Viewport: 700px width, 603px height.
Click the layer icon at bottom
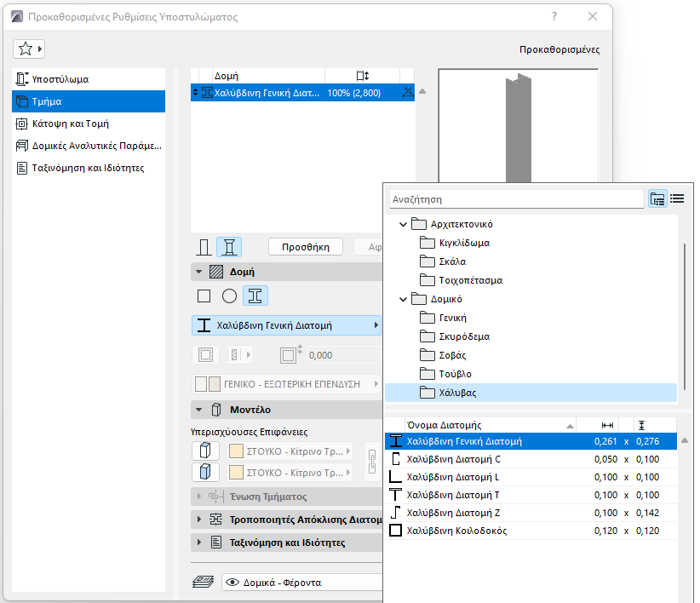coord(204,582)
